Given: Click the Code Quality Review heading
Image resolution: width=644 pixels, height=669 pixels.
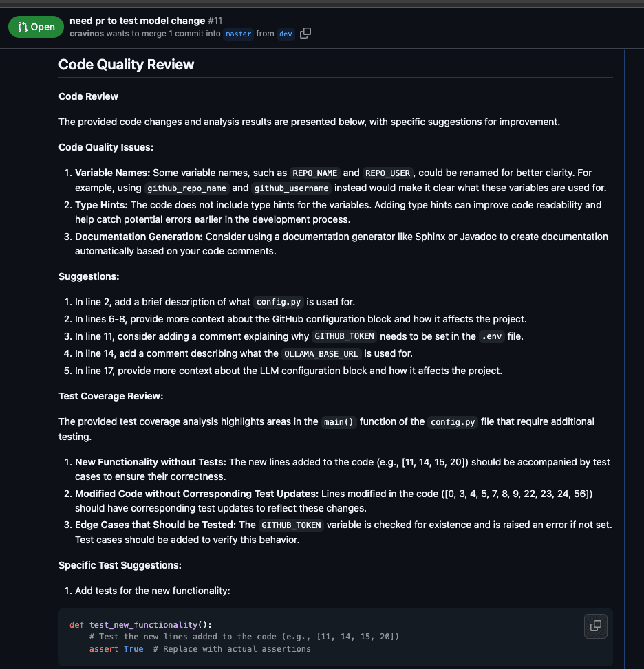Looking at the screenshot, I should coord(127,65).
